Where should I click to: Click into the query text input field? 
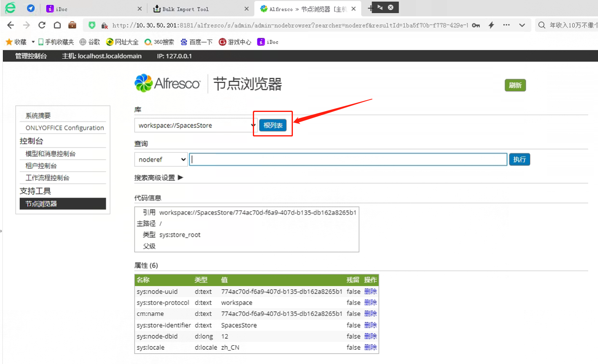tap(348, 159)
